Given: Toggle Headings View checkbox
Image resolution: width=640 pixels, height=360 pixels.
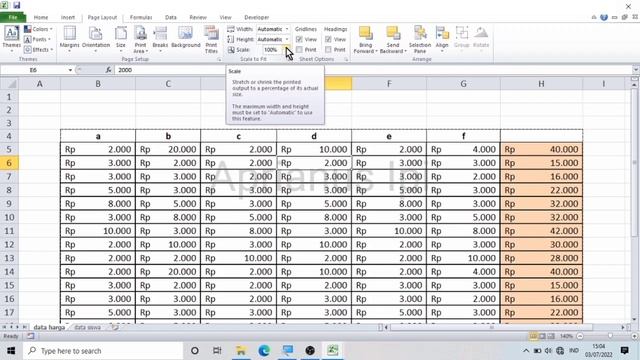Looking at the screenshot, I should pos(328,39).
